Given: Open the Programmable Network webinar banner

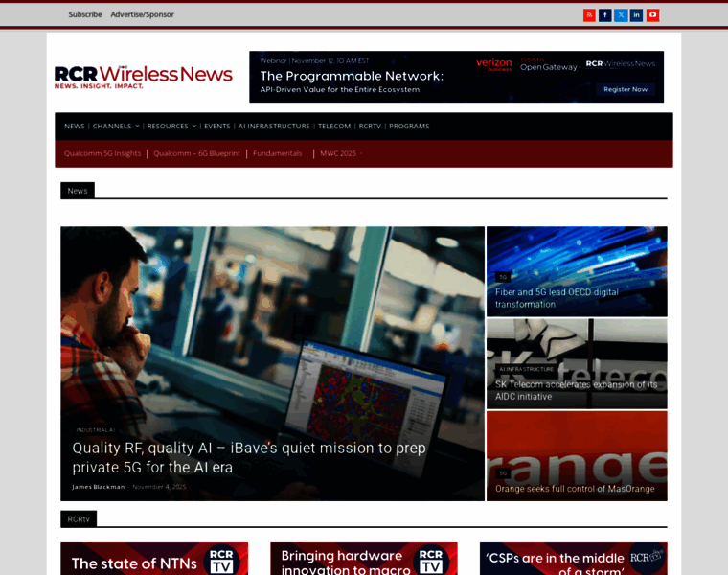Looking at the screenshot, I should pos(456,77).
